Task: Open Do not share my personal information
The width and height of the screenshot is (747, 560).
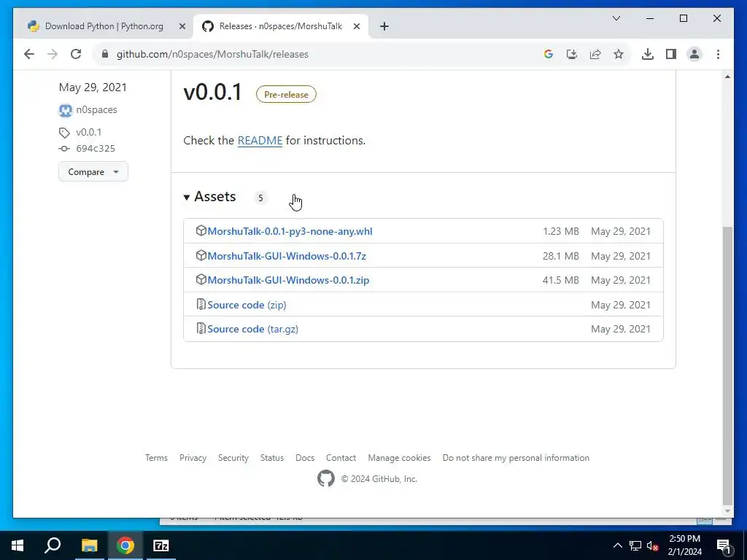Action: (x=516, y=458)
